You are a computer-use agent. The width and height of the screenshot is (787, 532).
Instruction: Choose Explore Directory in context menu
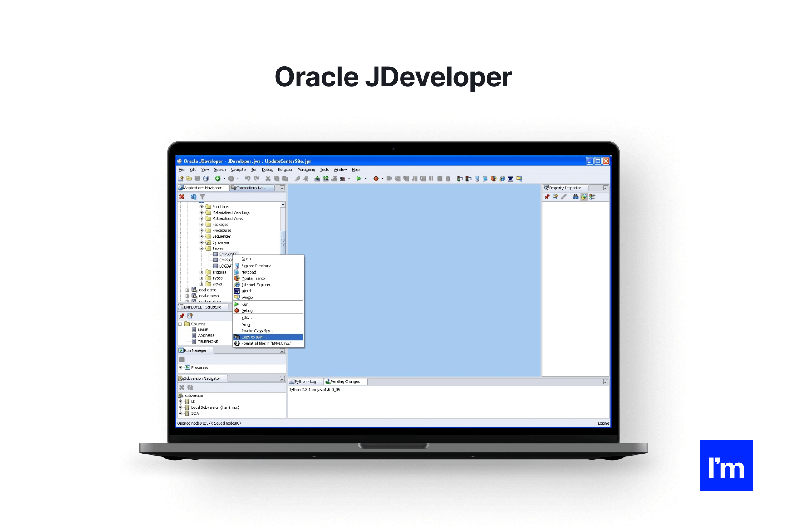(268, 266)
